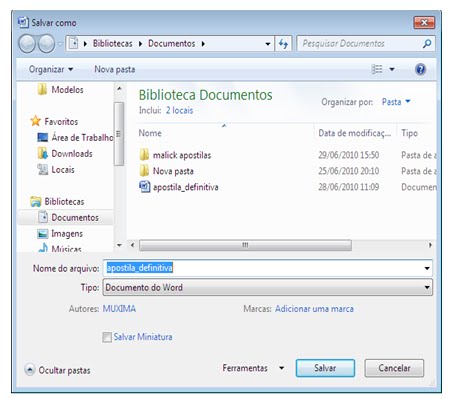Click the Forward navigation arrow
The image size is (452, 399).
point(46,44)
